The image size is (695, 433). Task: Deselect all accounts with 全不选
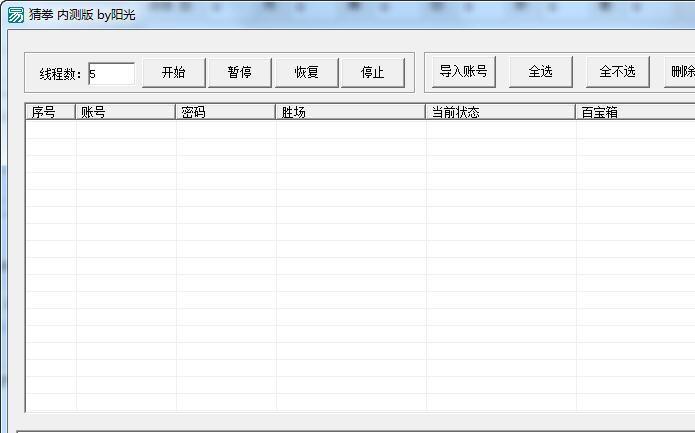[x=617, y=72]
